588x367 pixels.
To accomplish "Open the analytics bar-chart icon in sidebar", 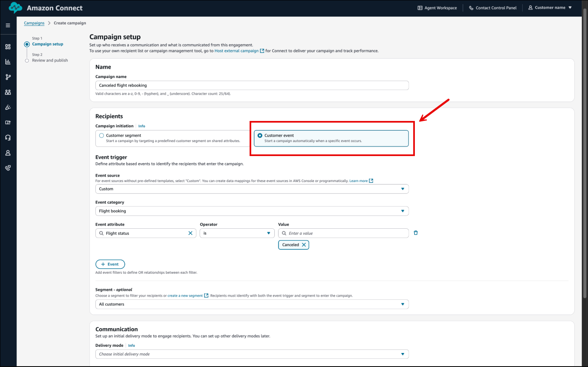I will [x=8, y=62].
